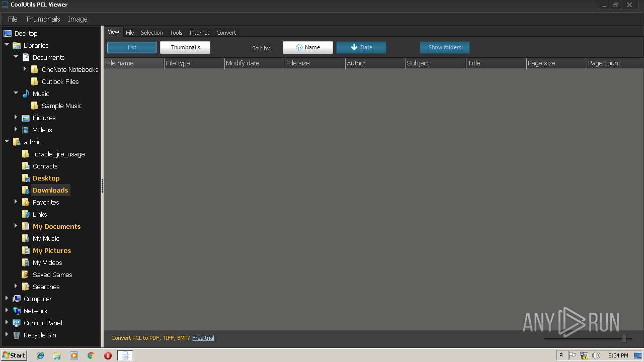Select the My Pictures folder icon
Viewport: 644px width, 362px height.
coord(26,250)
